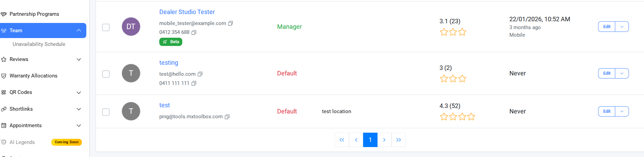This screenshot has width=644, height=157.
Task: Check the box for test user
Action: click(106, 112)
